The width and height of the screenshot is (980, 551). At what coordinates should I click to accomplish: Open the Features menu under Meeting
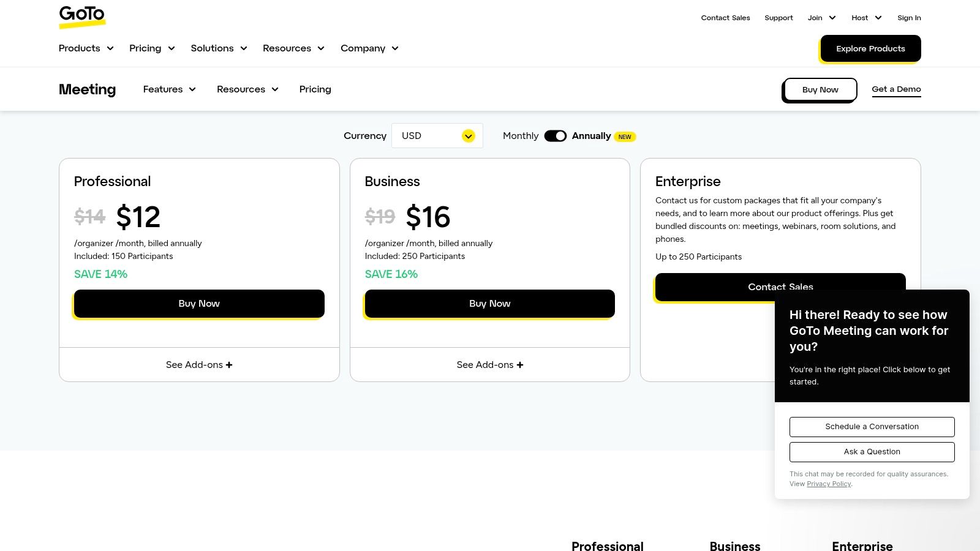tap(169, 89)
